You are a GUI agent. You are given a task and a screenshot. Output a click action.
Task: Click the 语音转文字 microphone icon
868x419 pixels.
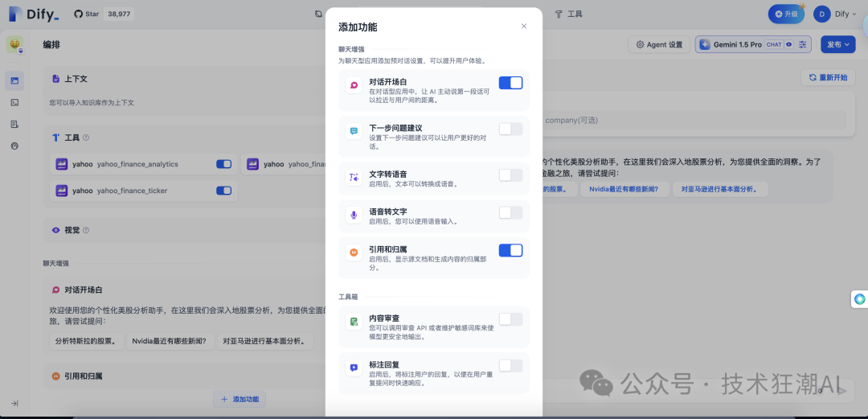click(x=354, y=215)
